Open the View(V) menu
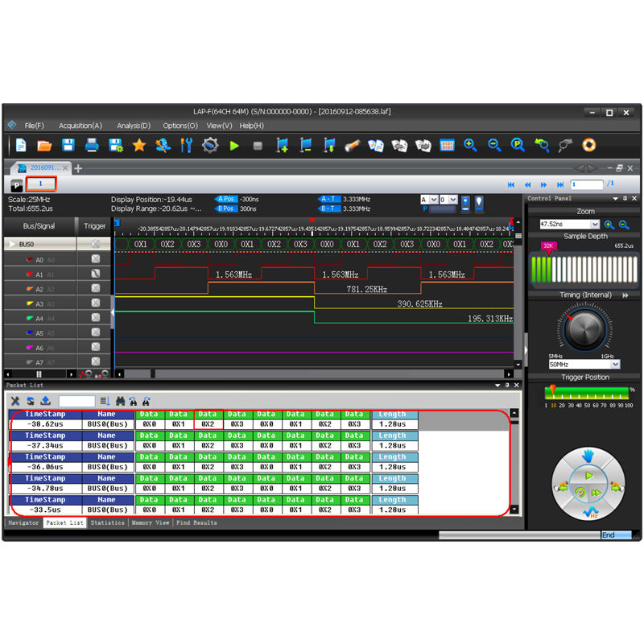The image size is (644, 644). pos(219,126)
